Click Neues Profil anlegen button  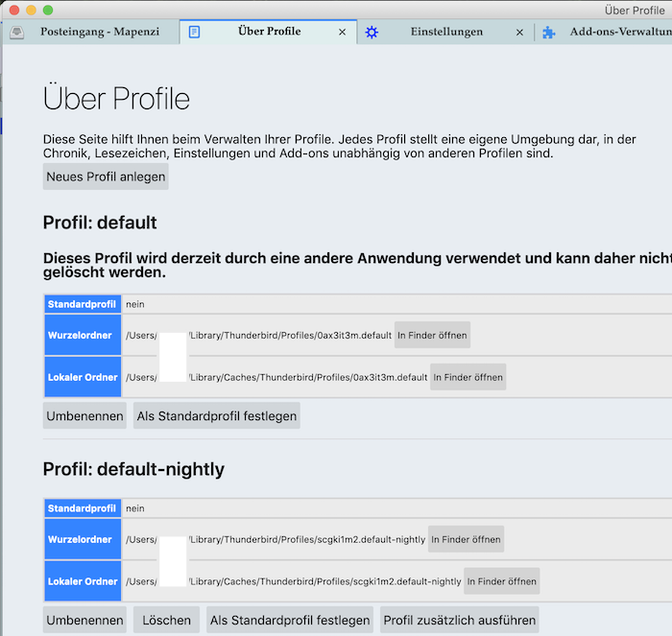point(106,177)
